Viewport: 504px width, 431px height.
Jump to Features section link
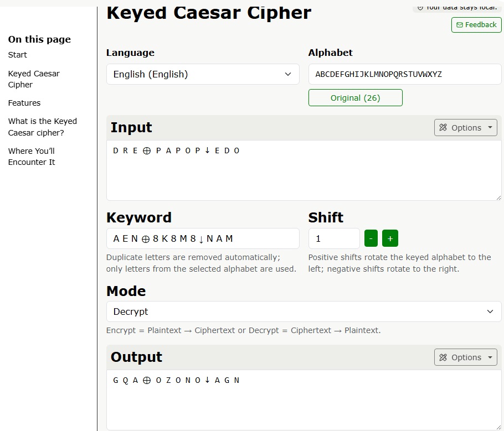click(24, 103)
